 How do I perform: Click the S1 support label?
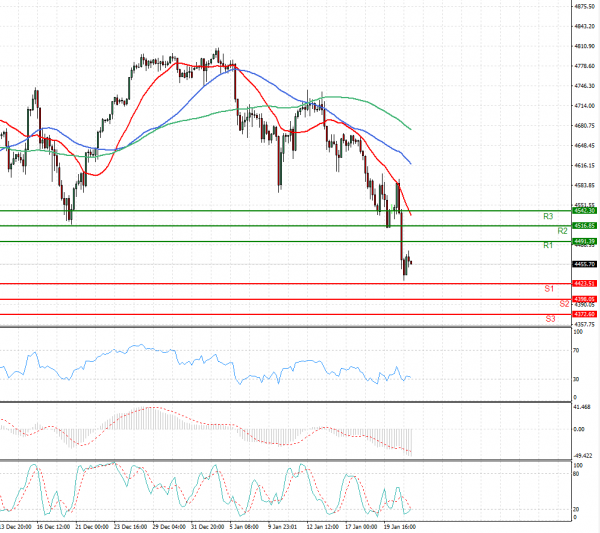pyautogui.click(x=549, y=289)
